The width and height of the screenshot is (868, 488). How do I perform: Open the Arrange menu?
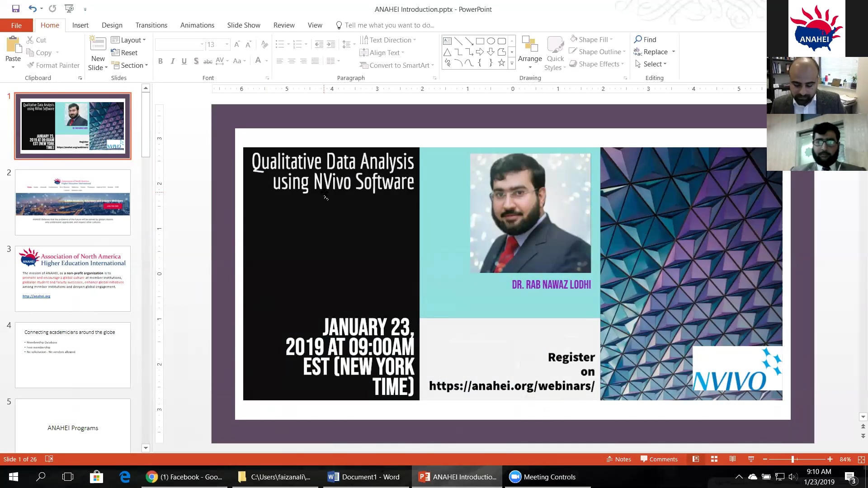pos(530,53)
